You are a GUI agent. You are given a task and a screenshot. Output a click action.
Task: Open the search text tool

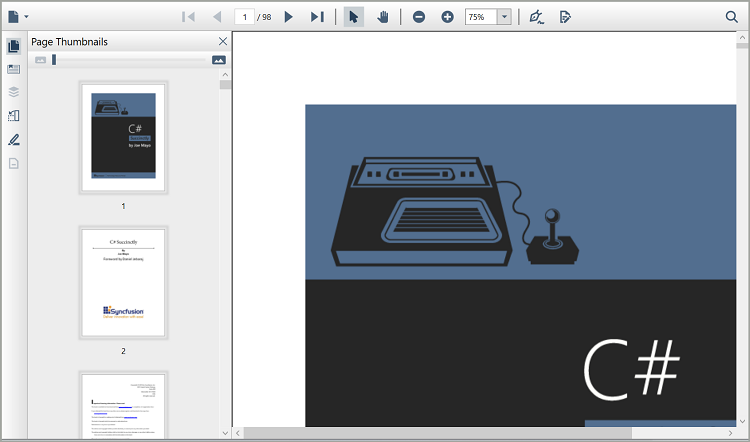tap(731, 17)
